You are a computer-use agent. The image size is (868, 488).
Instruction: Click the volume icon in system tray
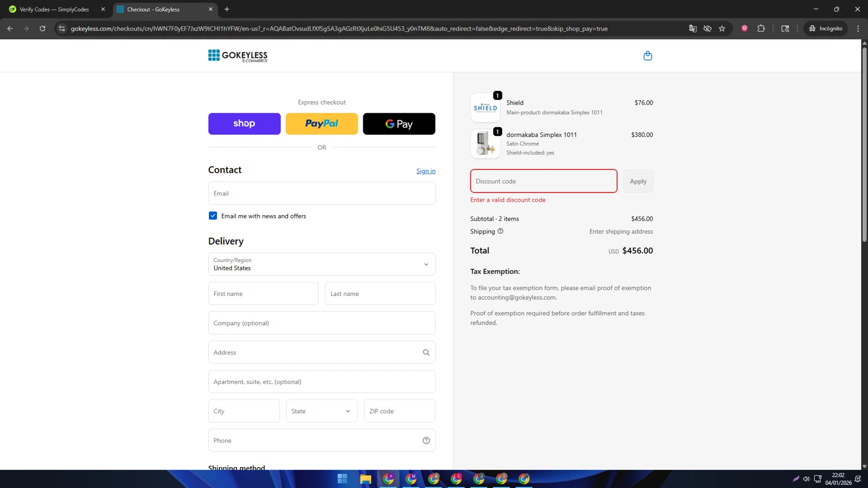tap(806, 479)
